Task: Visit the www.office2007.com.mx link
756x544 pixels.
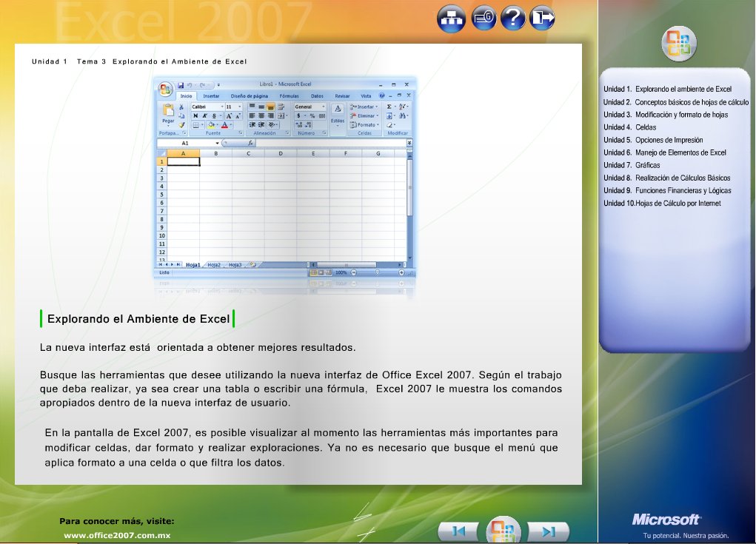Action: click(x=117, y=535)
